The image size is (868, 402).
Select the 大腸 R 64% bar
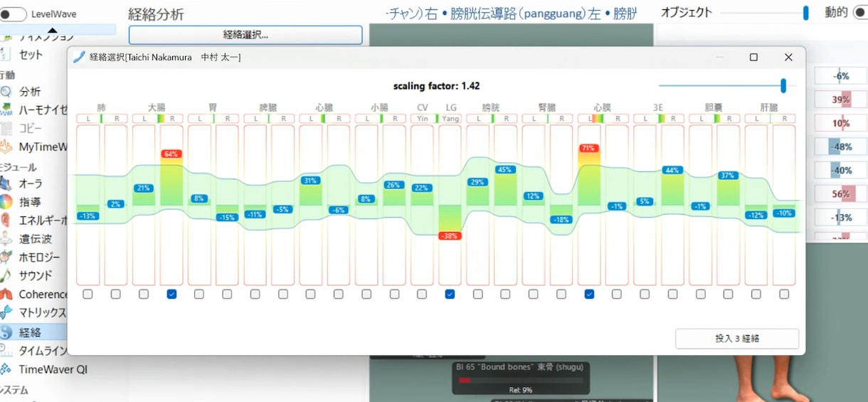171,179
